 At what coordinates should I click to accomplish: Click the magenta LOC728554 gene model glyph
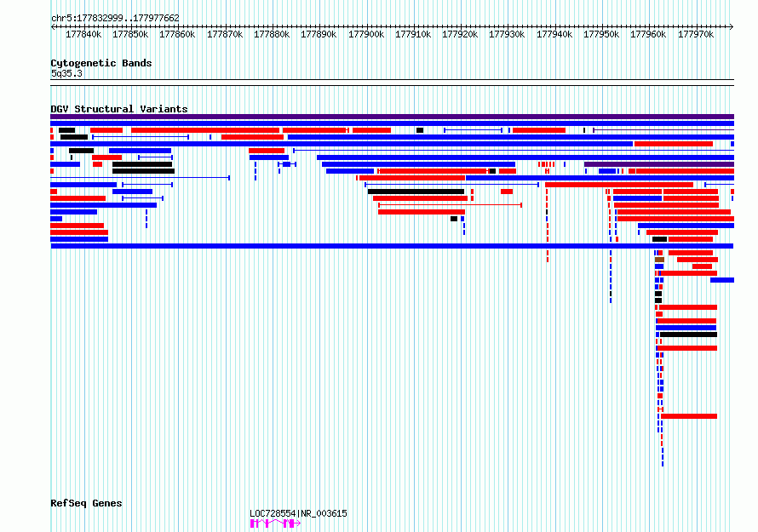point(275,523)
